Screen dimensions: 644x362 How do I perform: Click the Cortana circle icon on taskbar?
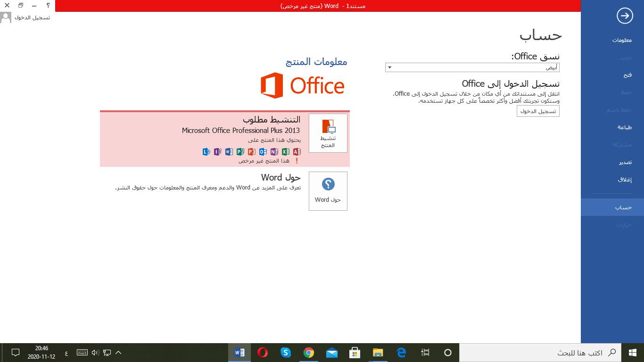448,353
